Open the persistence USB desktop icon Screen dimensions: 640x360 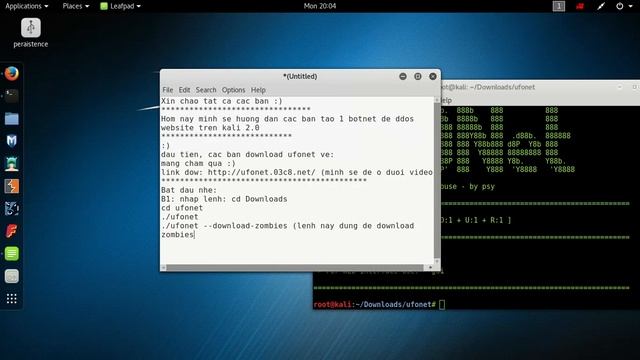pos(31,33)
